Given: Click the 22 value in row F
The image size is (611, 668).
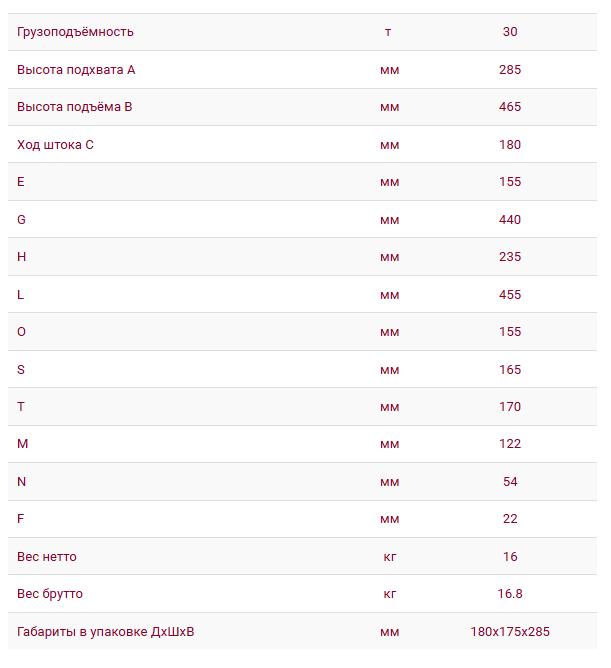Looking at the screenshot, I should [x=510, y=519].
